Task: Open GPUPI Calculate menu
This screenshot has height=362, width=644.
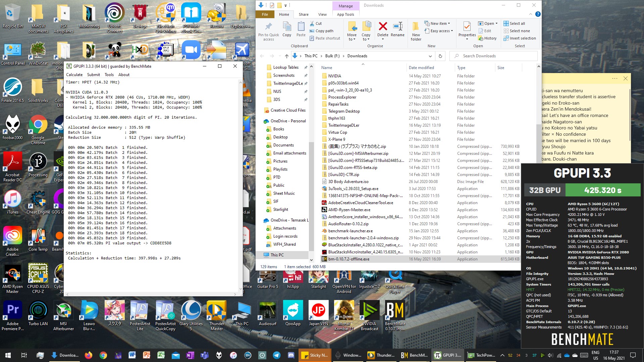Action: point(74,75)
